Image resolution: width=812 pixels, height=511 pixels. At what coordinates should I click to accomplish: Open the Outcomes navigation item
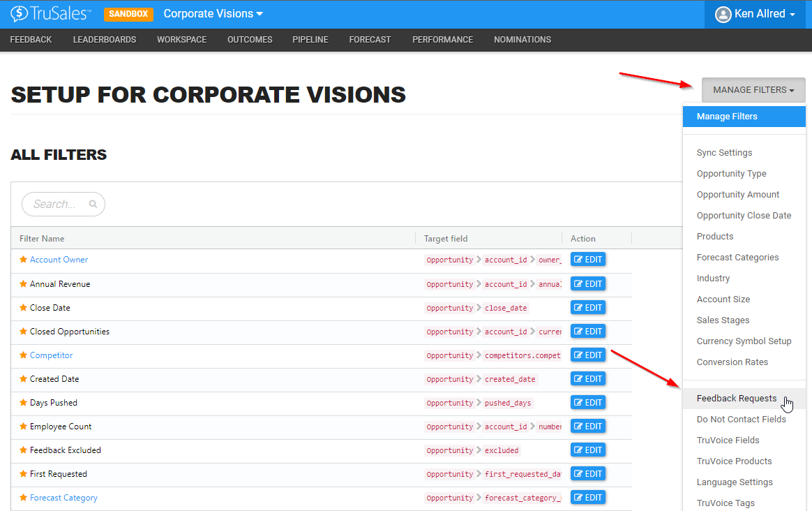[250, 40]
